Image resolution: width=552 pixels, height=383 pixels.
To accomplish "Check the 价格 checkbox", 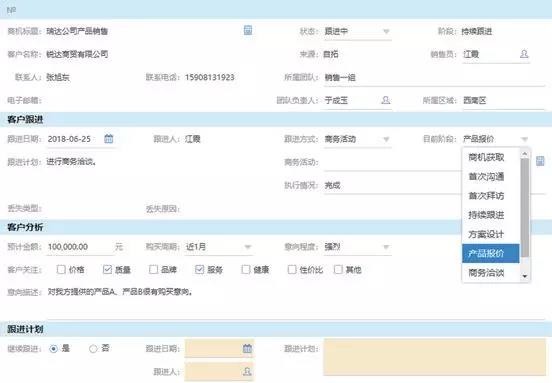I will (61, 269).
